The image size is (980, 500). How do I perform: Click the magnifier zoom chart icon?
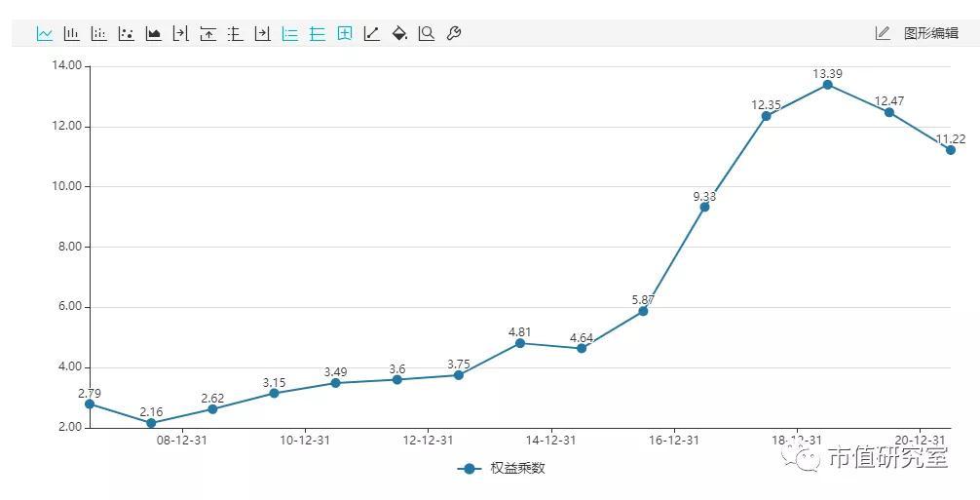(427, 34)
